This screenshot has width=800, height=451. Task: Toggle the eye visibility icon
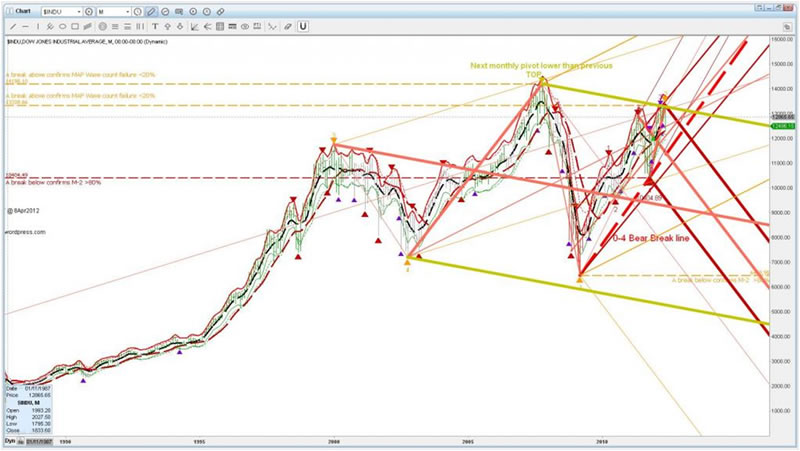point(245,25)
